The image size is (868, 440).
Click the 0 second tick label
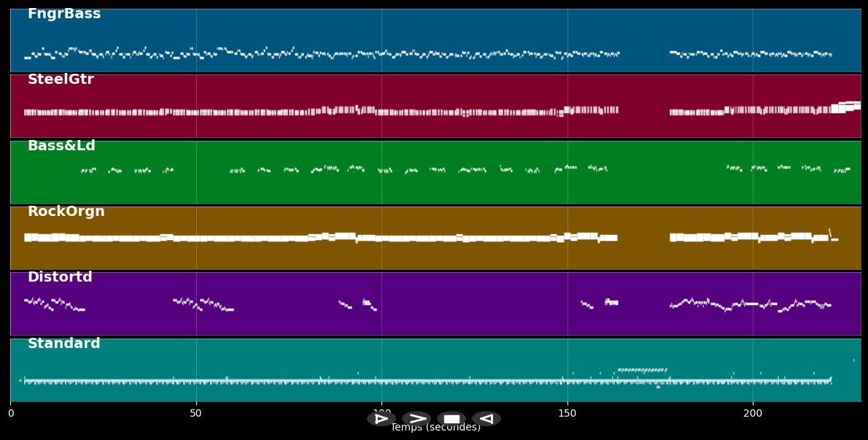click(10, 414)
